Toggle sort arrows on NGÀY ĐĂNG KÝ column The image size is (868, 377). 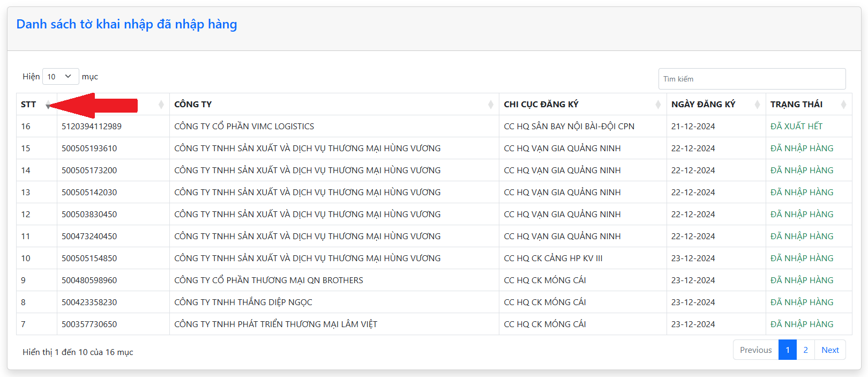(x=757, y=105)
